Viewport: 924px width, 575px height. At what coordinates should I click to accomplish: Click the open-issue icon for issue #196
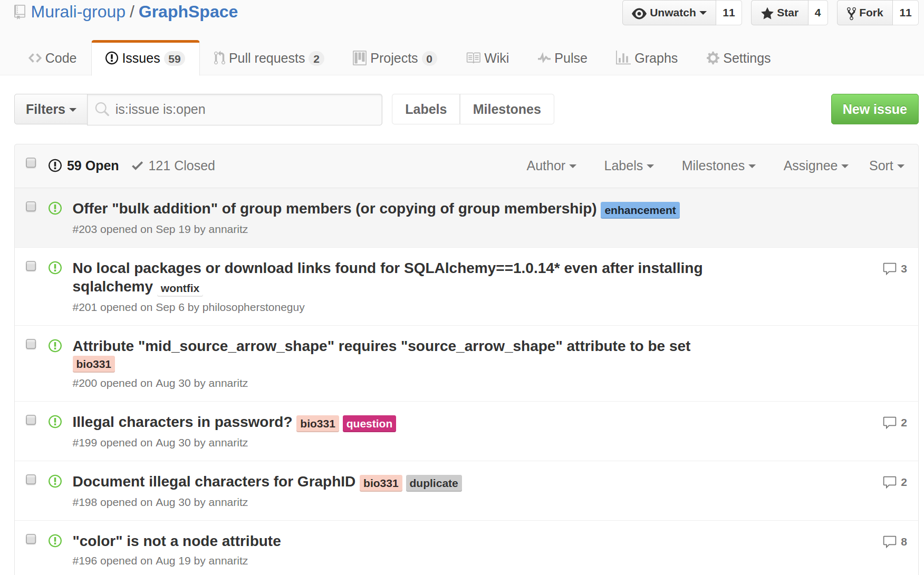(55, 541)
